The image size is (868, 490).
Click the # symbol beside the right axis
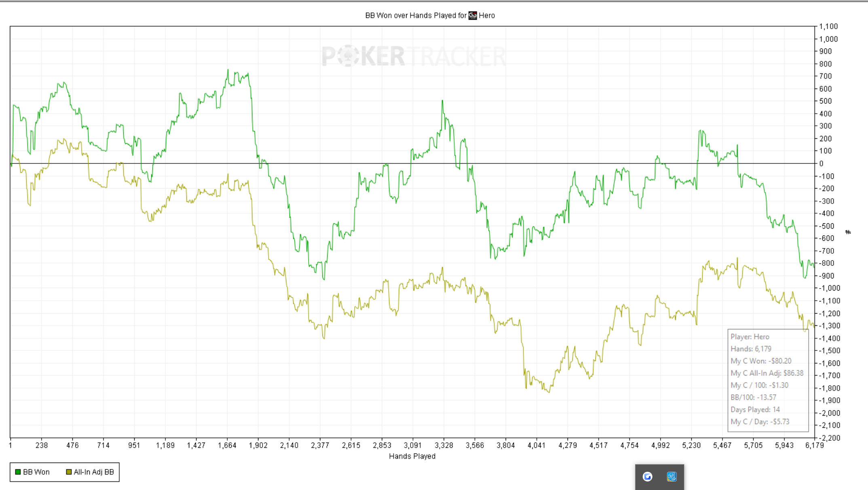pos(848,232)
